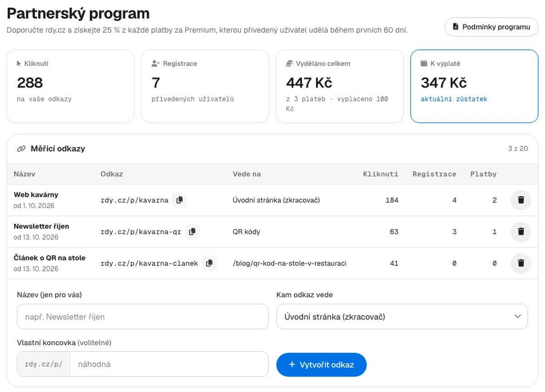Click the 63 clicks value
545x392 pixels.
[x=394, y=232]
